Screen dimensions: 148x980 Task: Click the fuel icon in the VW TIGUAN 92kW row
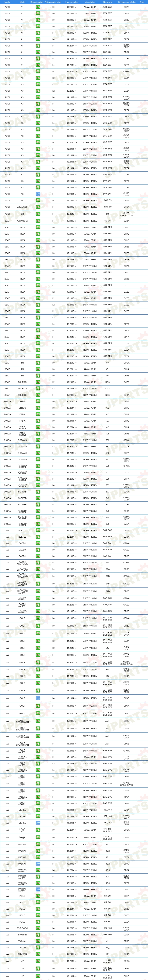(x=38, y=941)
